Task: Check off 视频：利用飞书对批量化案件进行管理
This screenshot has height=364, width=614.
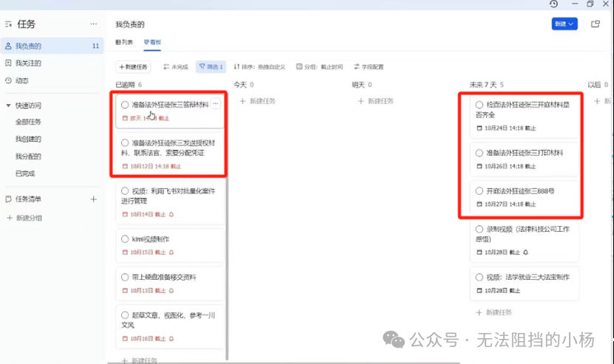Action: (x=125, y=191)
